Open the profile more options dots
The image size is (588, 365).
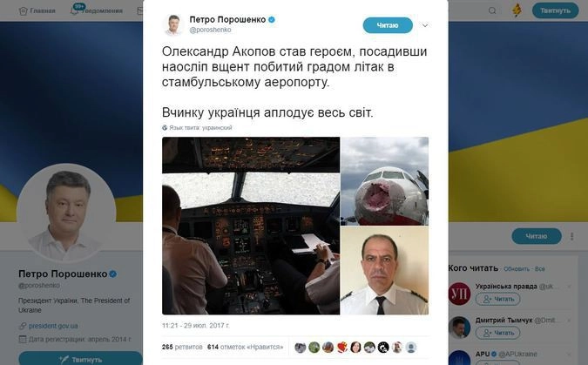pyautogui.click(x=571, y=236)
